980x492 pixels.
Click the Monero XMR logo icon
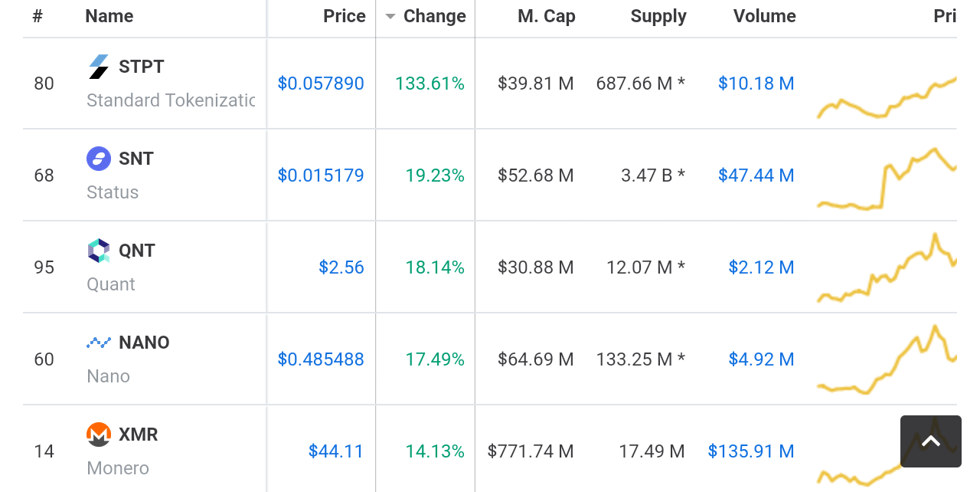99,435
